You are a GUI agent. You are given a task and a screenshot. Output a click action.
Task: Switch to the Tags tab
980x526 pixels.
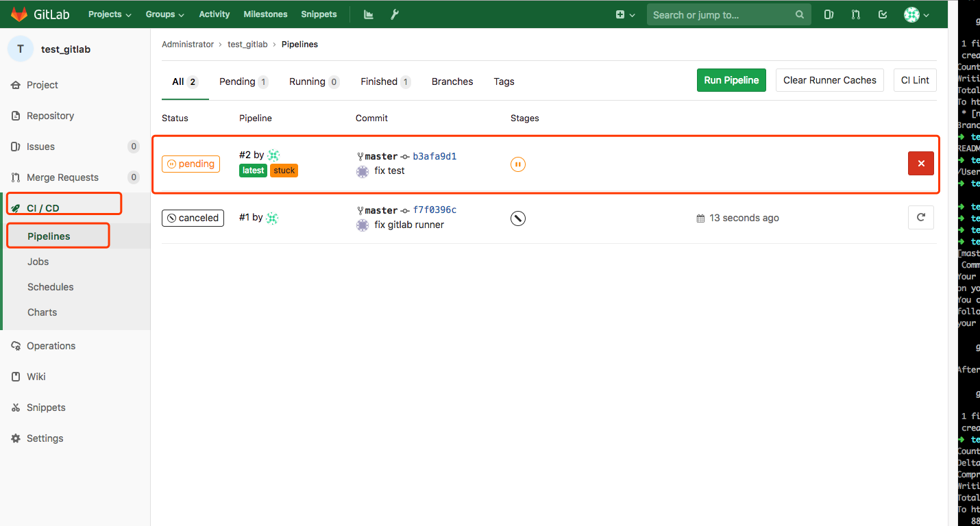[504, 82]
